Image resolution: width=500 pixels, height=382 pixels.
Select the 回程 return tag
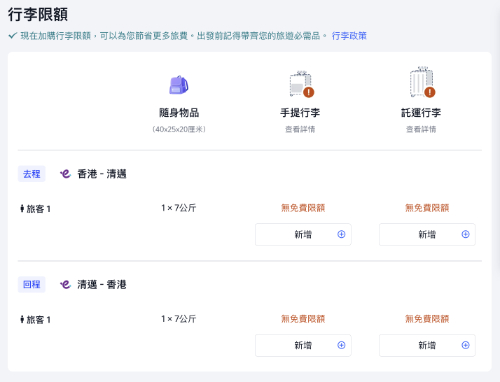[32, 284]
